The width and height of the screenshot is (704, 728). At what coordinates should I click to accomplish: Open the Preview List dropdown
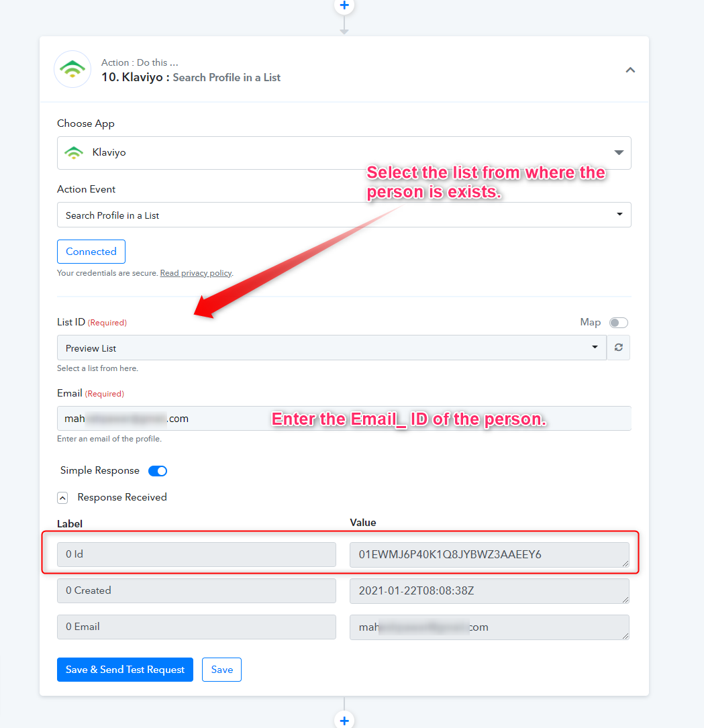pos(332,348)
